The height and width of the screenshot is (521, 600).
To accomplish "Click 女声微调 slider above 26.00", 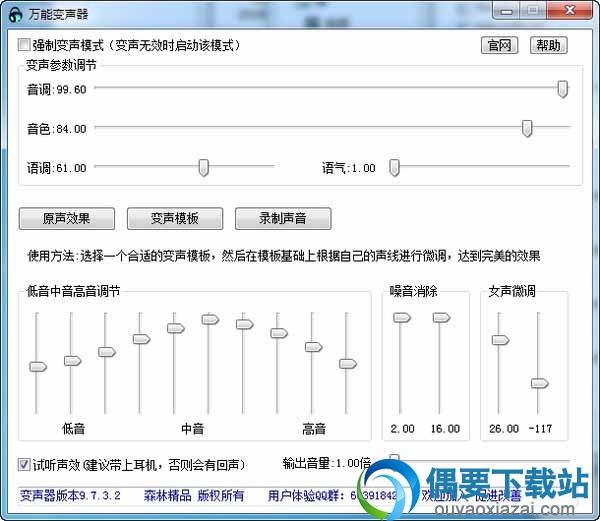I will [x=500, y=340].
